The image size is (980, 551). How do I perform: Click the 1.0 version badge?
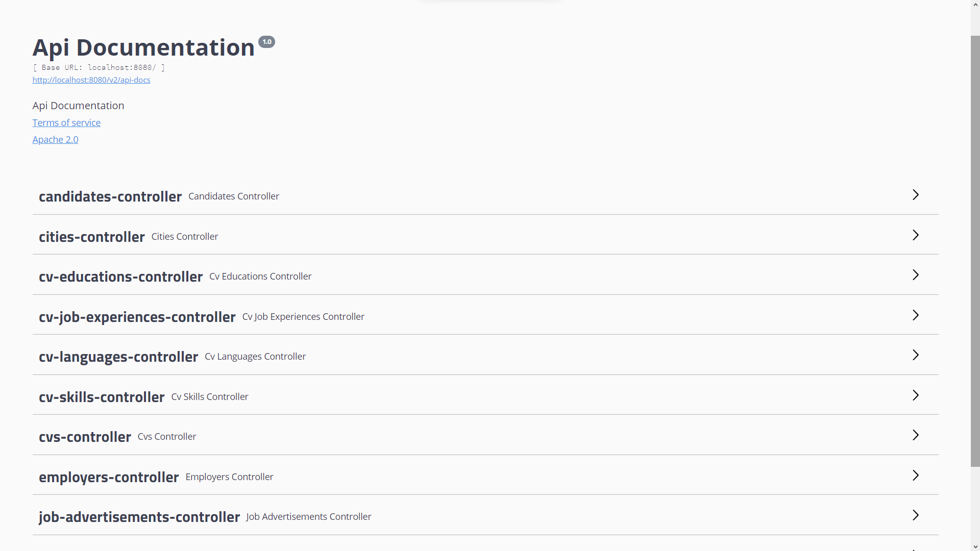pos(266,41)
